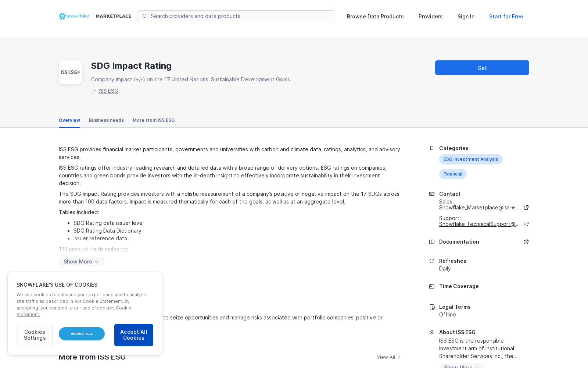The width and height of the screenshot is (588, 368).
Task: Click the book icon beside Documentation
Action: 432,242
